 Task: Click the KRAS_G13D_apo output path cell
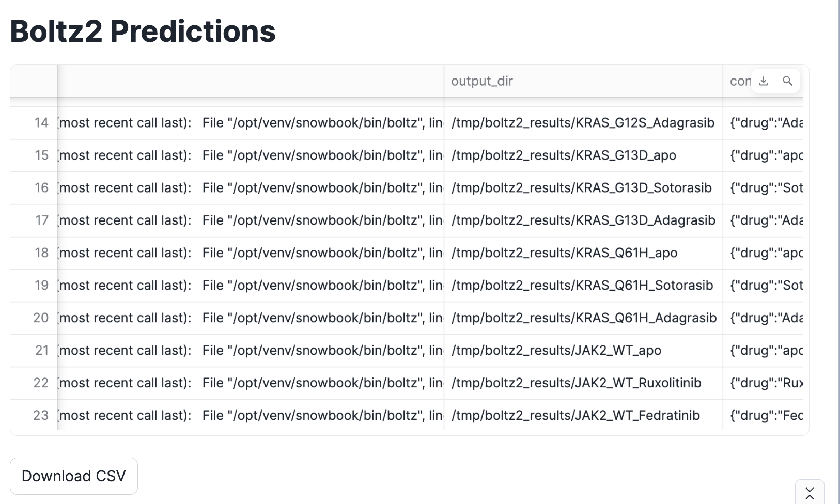click(564, 155)
